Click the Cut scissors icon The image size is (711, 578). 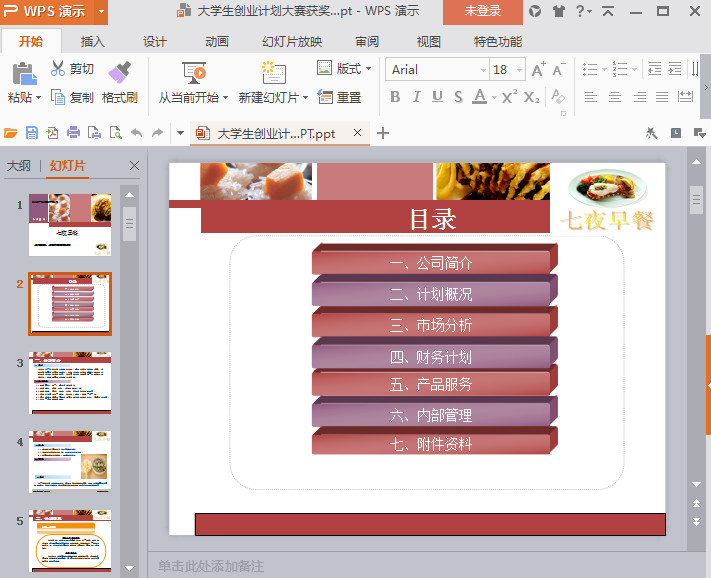coord(58,68)
